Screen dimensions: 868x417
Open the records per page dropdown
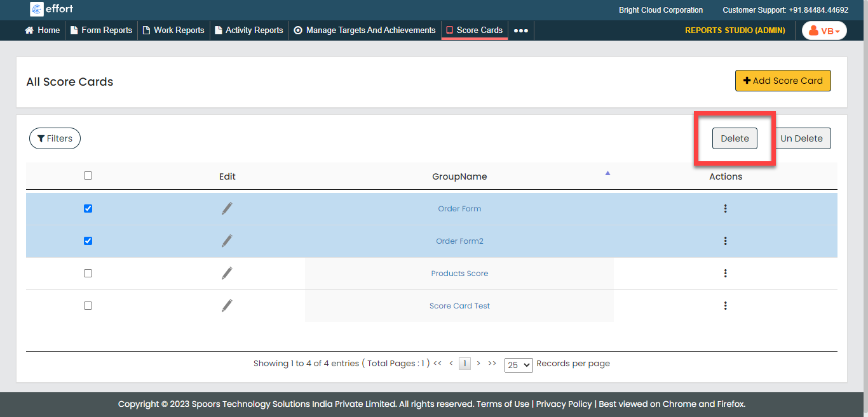[518, 365]
